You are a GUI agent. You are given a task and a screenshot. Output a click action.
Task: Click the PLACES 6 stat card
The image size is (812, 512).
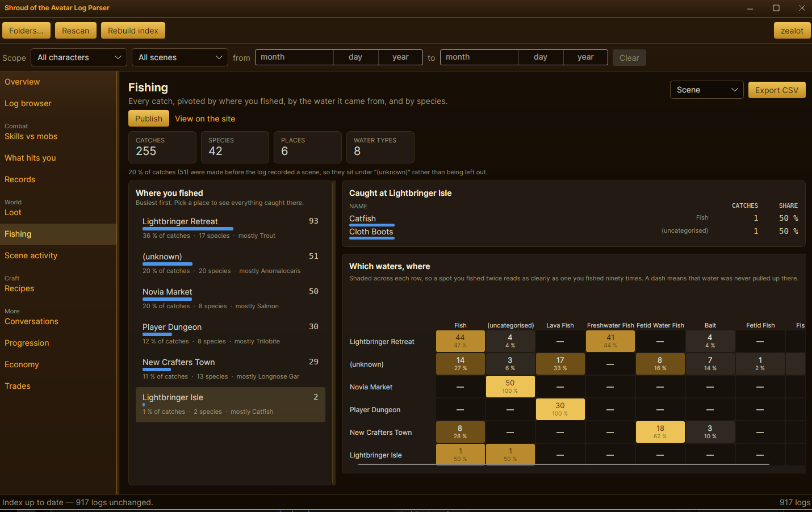pos(308,147)
